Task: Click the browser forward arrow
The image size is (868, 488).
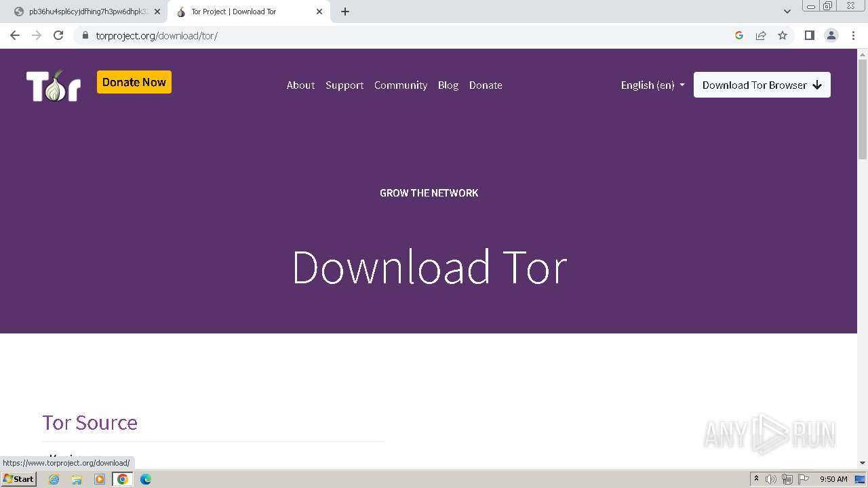Action: pyautogui.click(x=37, y=35)
